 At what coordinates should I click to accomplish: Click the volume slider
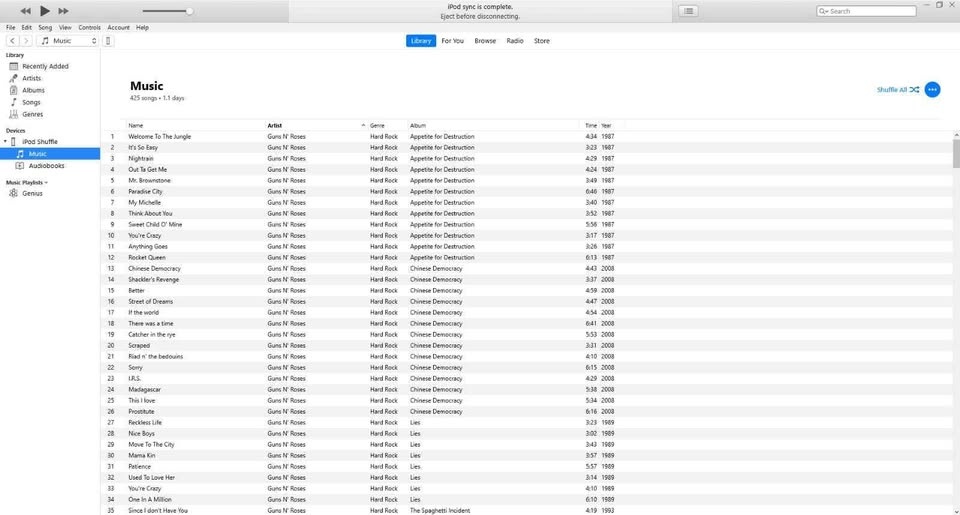coord(167,11)
